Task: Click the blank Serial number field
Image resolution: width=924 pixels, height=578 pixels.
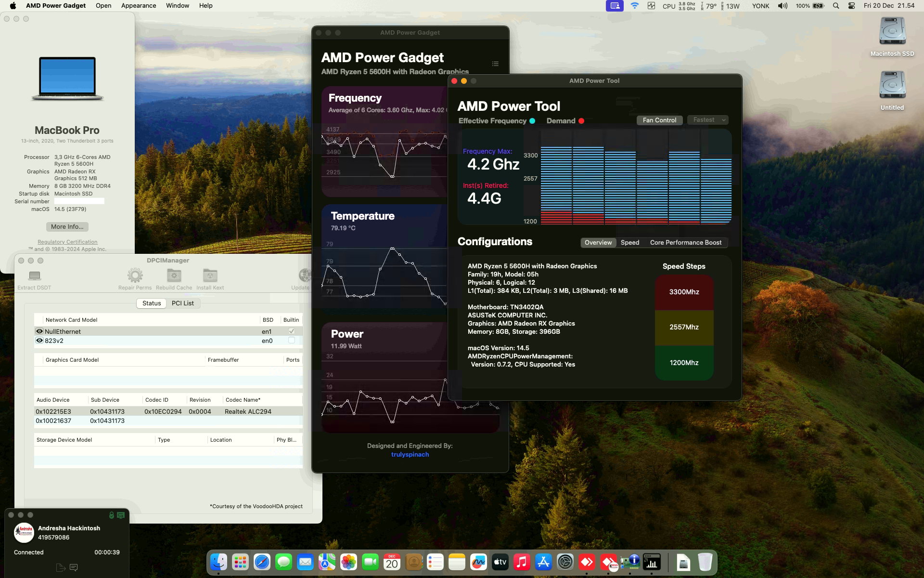Action: click(x=79, y=201)
